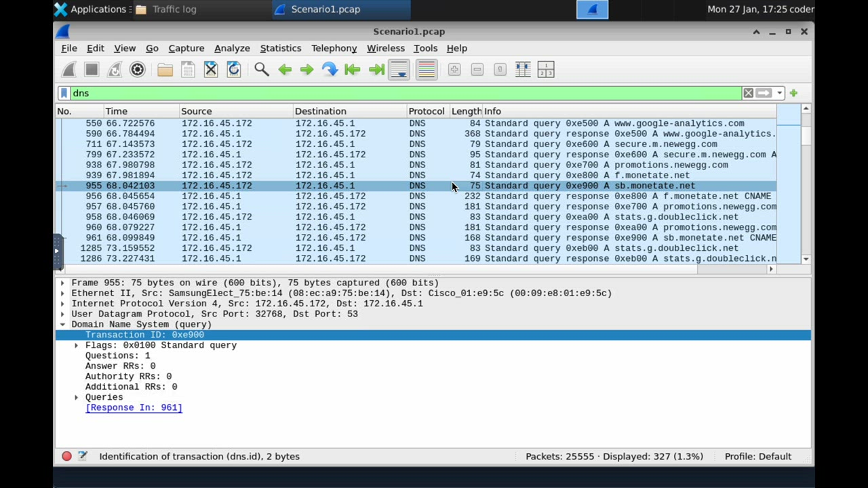Zoom in the main window text
This screenshot has height=488, width=868.
(454, 70)
